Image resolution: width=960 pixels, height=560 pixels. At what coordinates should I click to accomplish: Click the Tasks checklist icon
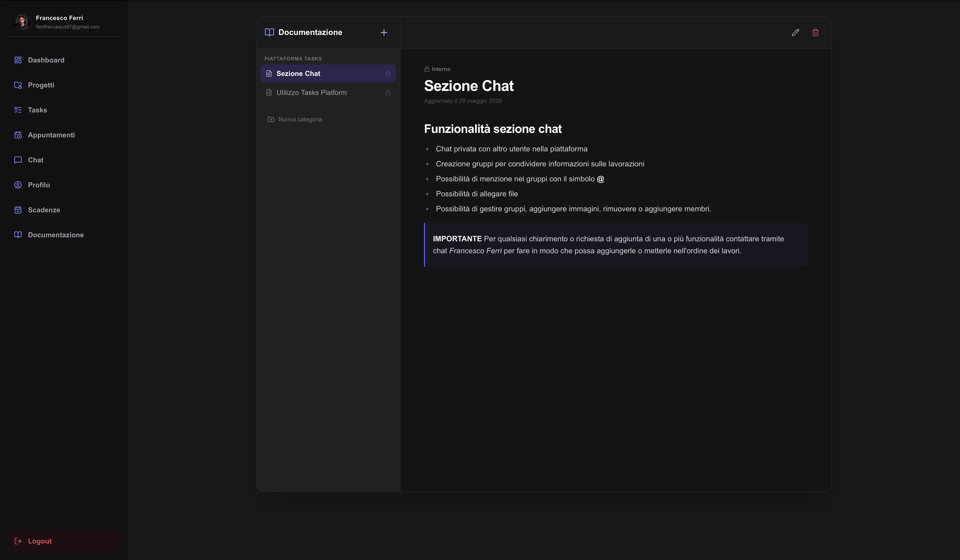click(x=18, y=110)
